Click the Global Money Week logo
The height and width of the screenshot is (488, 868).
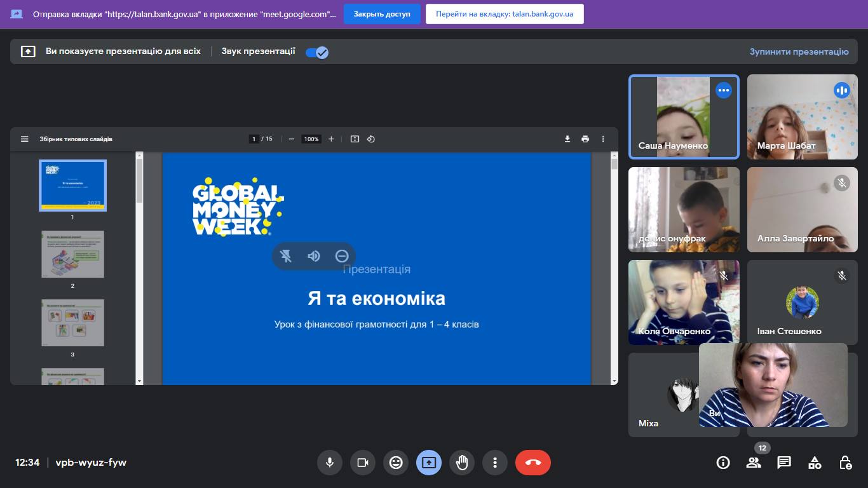coord(238,207)
